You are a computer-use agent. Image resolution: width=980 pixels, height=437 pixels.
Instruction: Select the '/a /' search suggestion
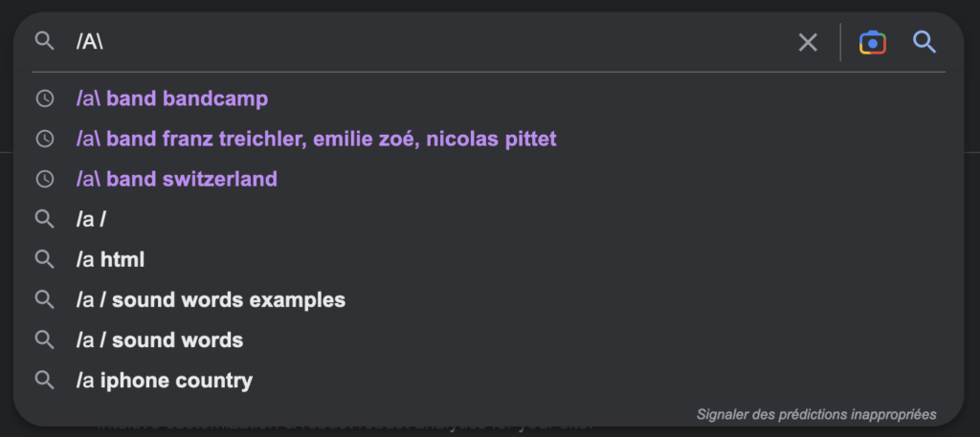(x=91, y=219)
